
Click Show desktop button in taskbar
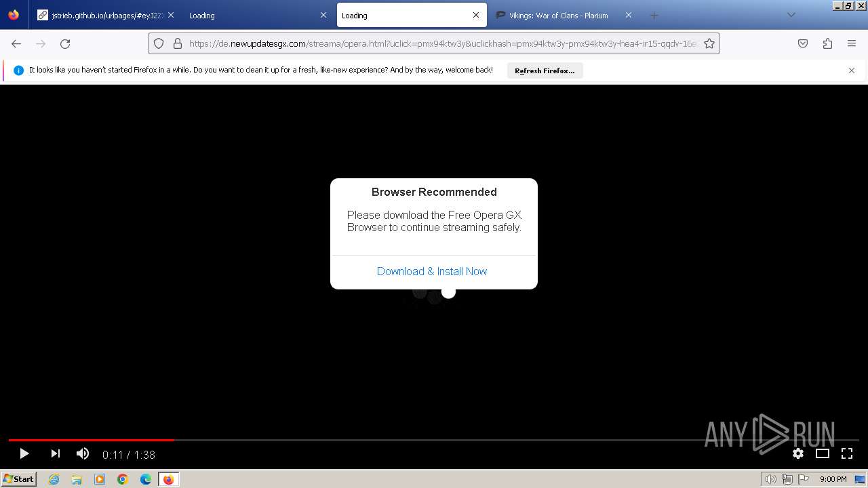[x=861, y=479]
